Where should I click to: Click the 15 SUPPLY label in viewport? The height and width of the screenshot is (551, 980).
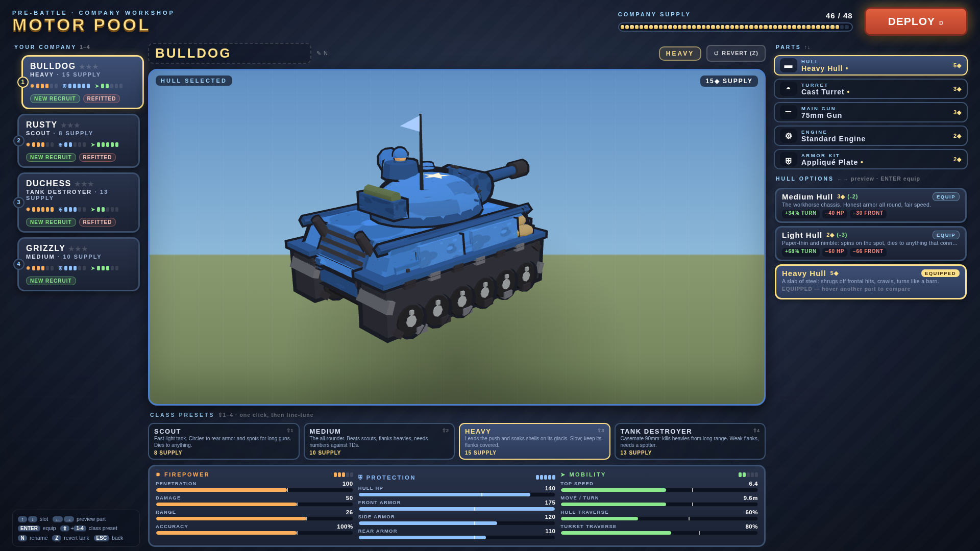click(729, 81)
